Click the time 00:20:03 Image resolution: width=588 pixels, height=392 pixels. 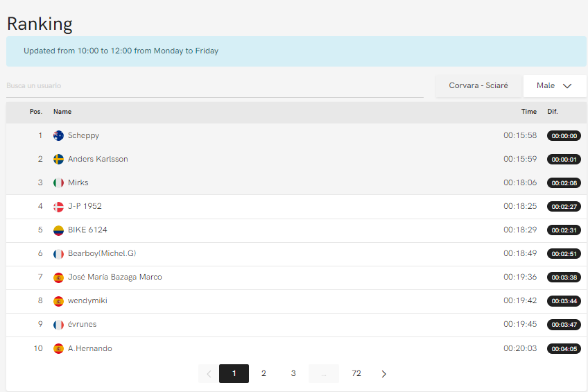(520, 348)
